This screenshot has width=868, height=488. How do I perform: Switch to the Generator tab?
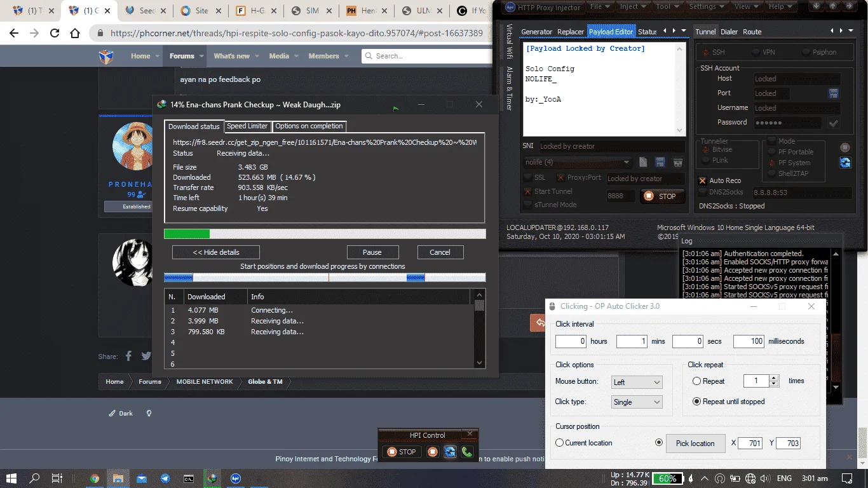click(x=537, y=32)
